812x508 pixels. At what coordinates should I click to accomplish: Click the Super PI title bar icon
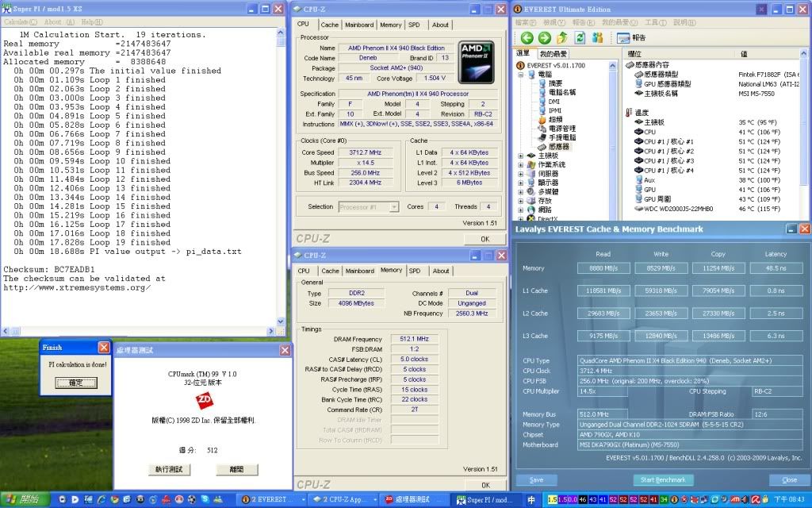[x=6, y=9]
